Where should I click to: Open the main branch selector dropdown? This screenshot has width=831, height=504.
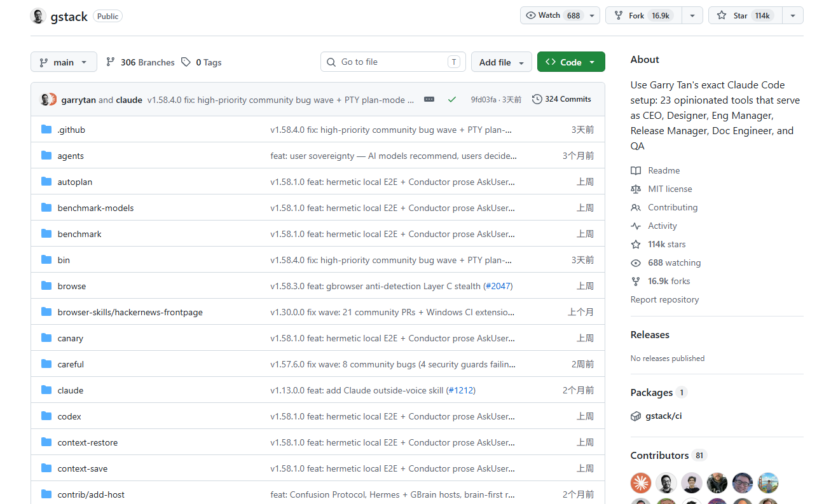(x=64, y=62)
